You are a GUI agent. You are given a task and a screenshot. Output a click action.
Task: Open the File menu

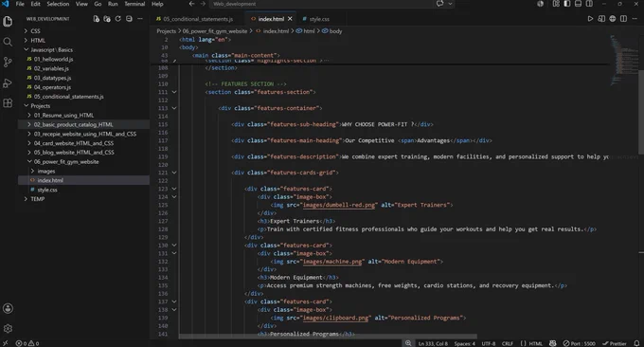coord(20,4)
